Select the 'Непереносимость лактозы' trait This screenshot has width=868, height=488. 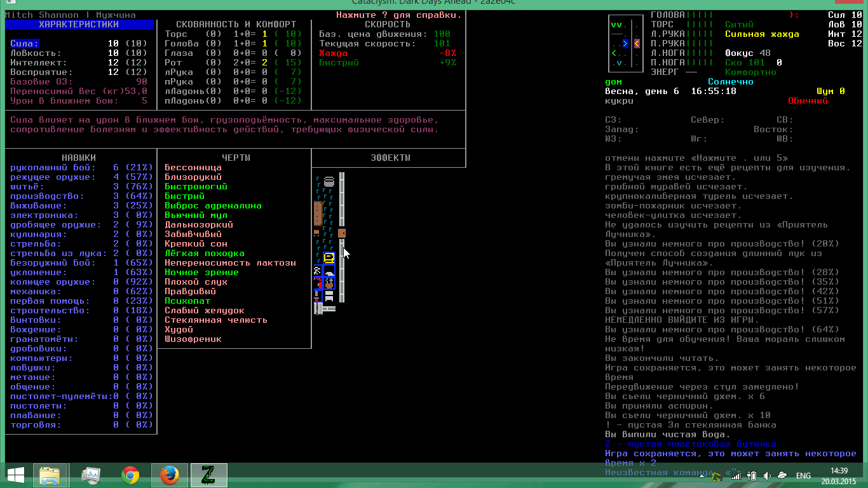(x=230, y=263)
